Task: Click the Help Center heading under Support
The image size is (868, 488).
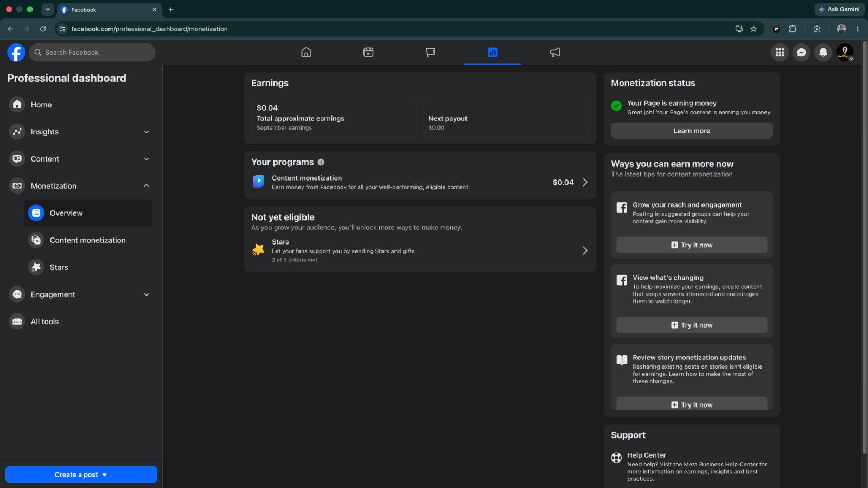Action: (x=646, y=455)
